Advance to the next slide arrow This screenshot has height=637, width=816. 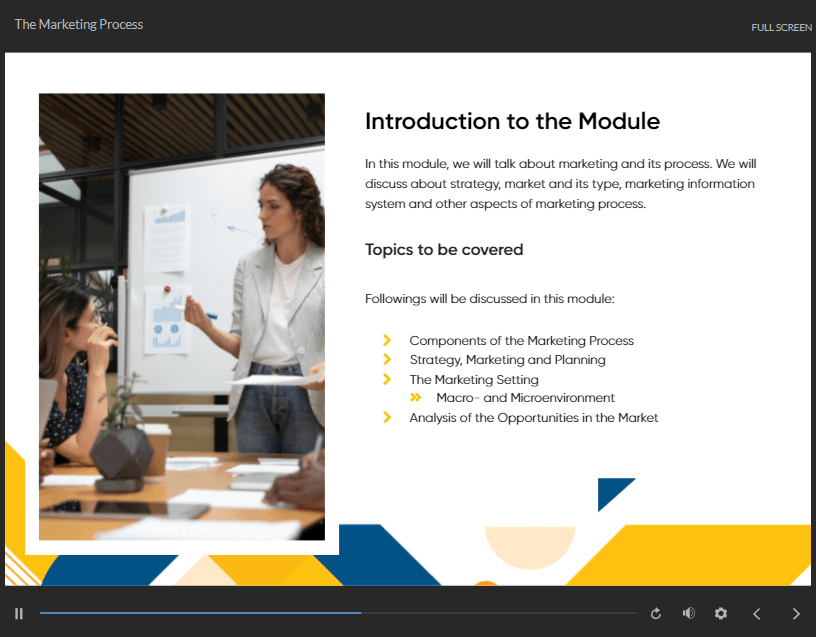(x=796, y=614)
